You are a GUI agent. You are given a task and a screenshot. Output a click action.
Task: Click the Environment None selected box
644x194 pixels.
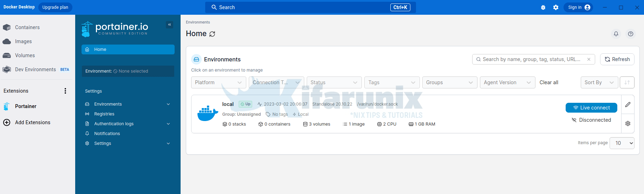tap(128, 71)
